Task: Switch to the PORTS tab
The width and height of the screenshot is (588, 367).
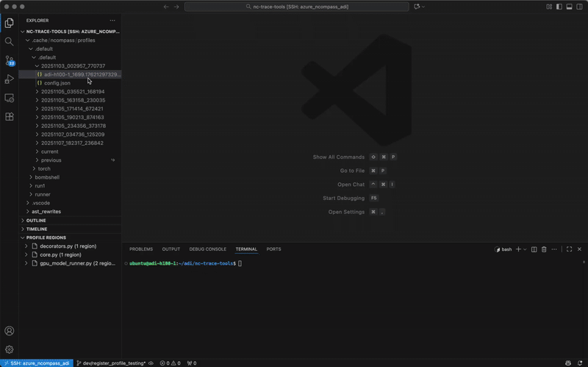Action: pos(273,249)
